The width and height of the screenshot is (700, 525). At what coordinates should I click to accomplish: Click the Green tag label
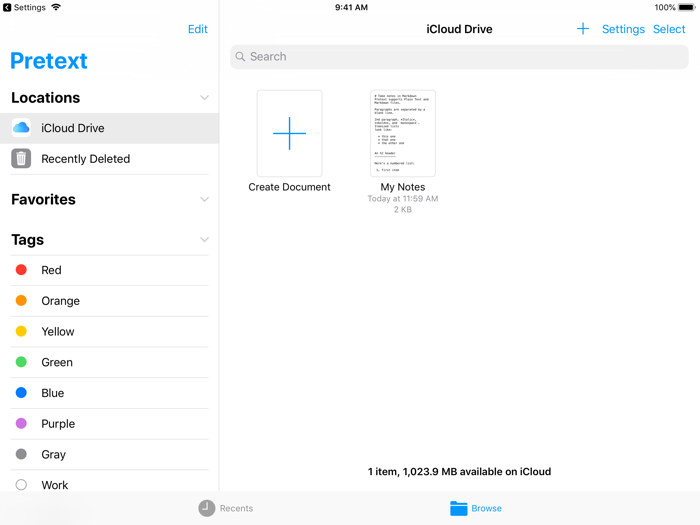57,362
